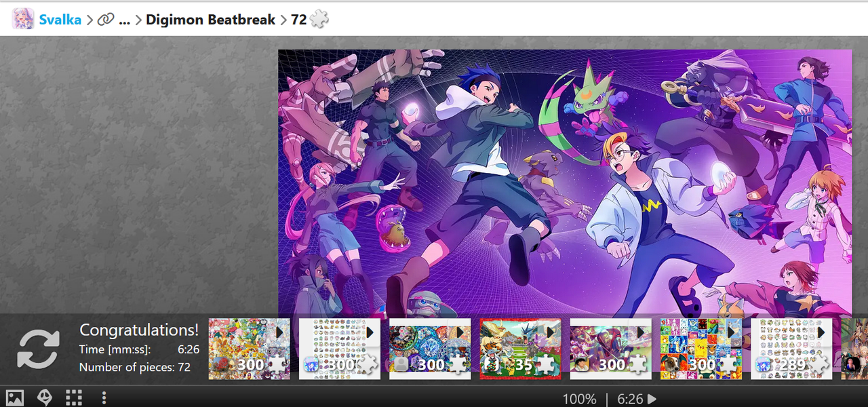Open Svalka's avatar picture in breadcrumb
868x407 pixels.
tap(23, 19)
